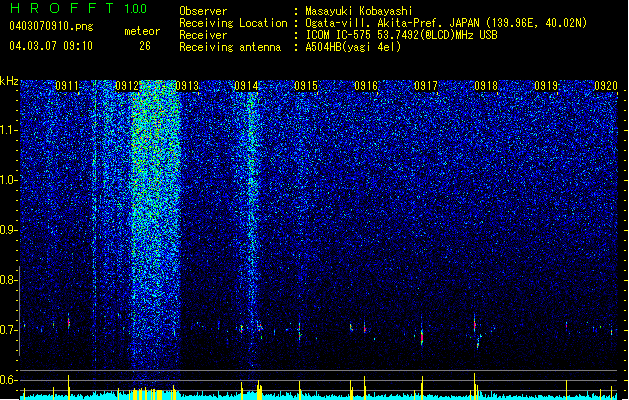Click the kHz axis unit label
Screen dimensions: 629x400
(9, 81)
